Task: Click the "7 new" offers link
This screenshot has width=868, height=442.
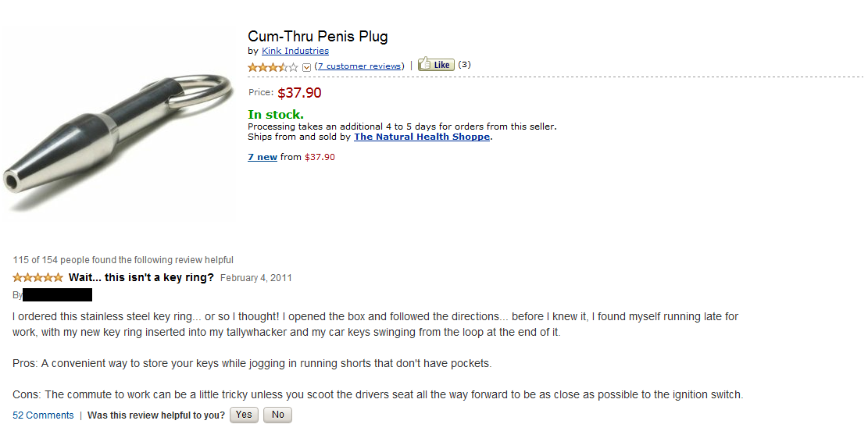Action: point(263,157)
